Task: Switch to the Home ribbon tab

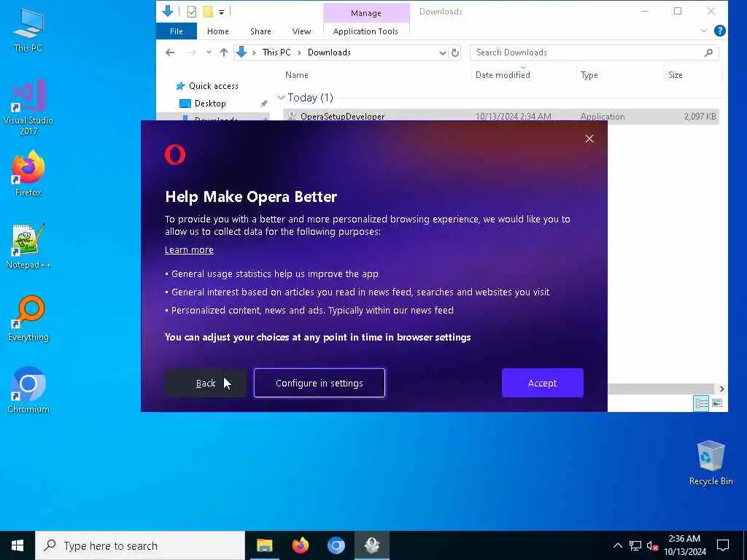Action: pyautogui.click(x=217, y=31)
